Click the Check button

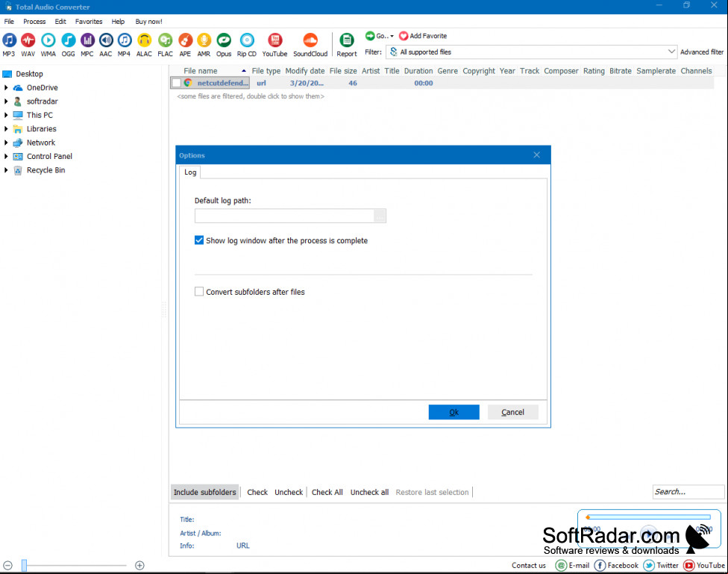pos(257,492)
